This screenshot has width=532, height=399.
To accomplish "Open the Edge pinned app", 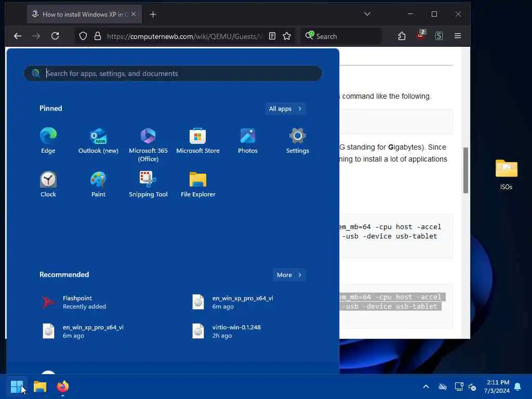I will 48,141.
